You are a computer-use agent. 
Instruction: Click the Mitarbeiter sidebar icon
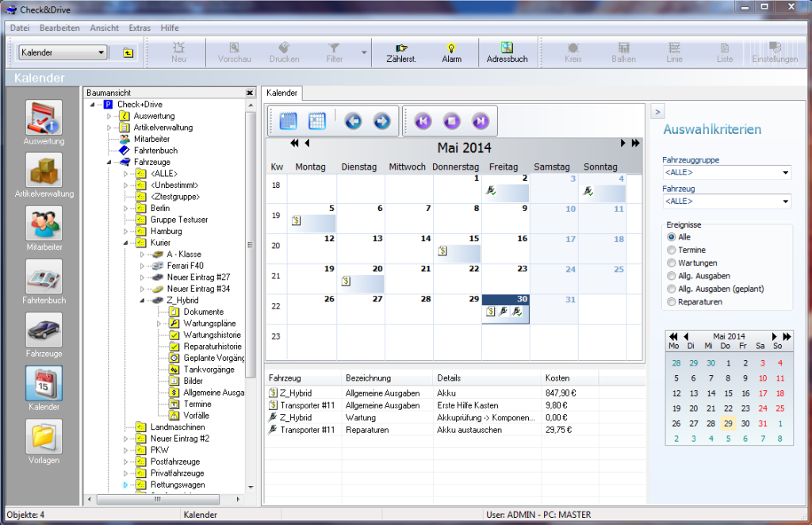[44, 224]
